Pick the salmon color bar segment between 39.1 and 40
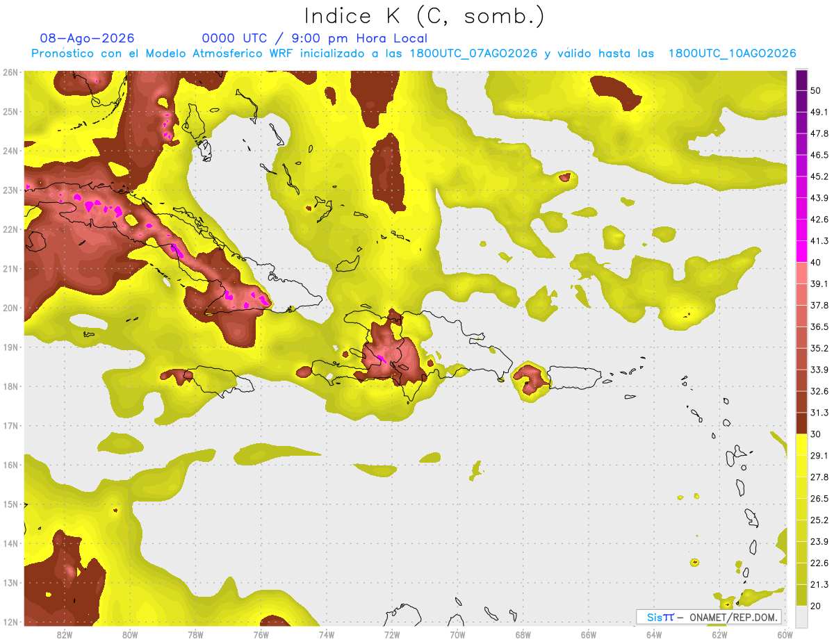This screenshot has height=644, width=834. click(x=801, y=273)
